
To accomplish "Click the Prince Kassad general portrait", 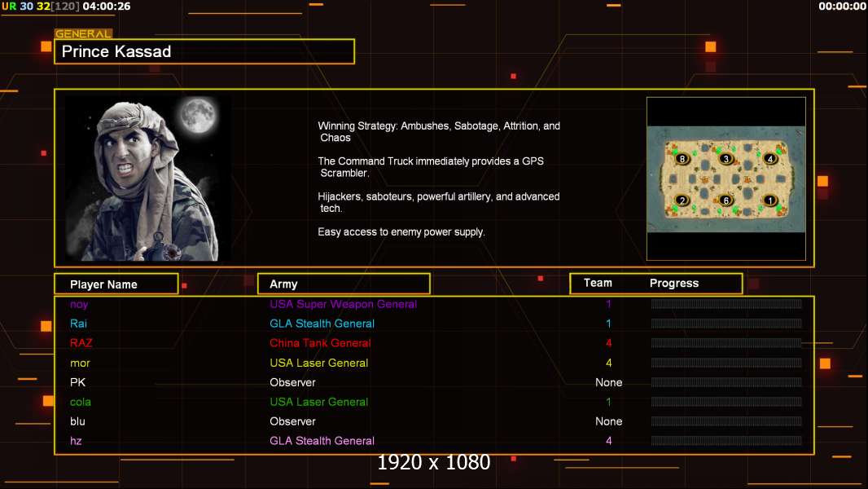I will tap(148, 178).
